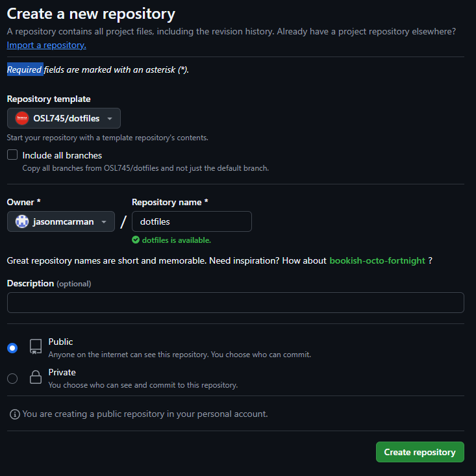Viewport: 476px width, 476px height.
Task: Click the jasonmcarman avatar icon
Action: click(22, 221)
